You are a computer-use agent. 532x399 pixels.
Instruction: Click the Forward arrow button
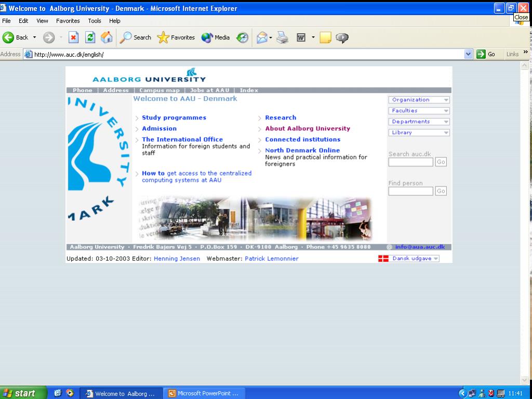pyautogui.click(x=49, y=37)
